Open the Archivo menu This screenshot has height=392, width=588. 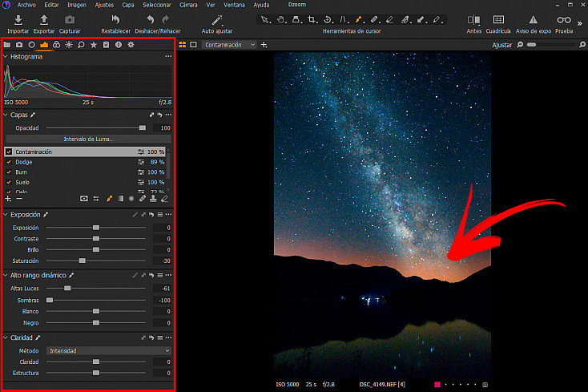(26, 5)
